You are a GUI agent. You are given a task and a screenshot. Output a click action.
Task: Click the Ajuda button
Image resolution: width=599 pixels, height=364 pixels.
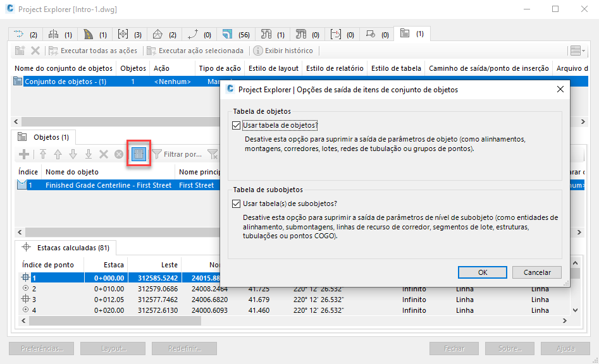[565, 348]
